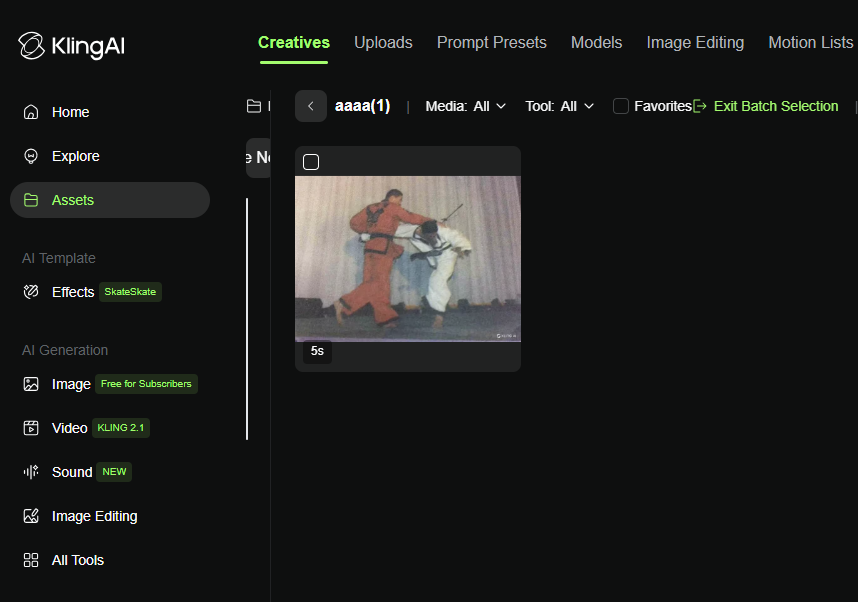Expand the Tool: All dropdown
Viewport: 858px width, 602px height.
point(559,106)
